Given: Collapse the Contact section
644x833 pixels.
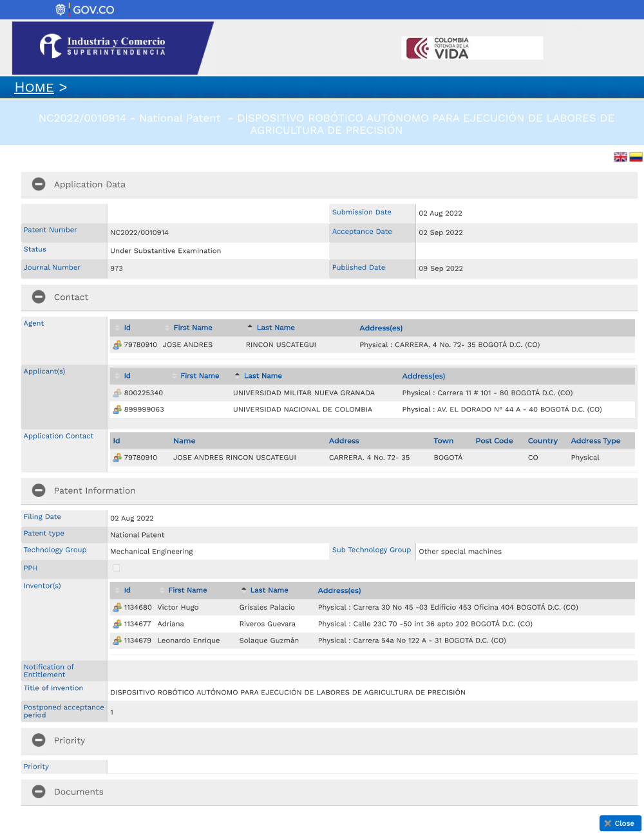Looking at the screenshot, I should click(39, 297).
